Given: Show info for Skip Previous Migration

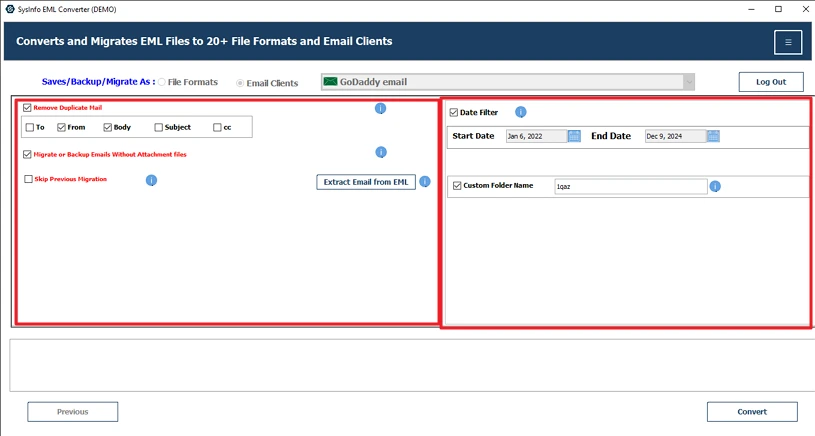Looking at the screenshot, I should point(151,180).
